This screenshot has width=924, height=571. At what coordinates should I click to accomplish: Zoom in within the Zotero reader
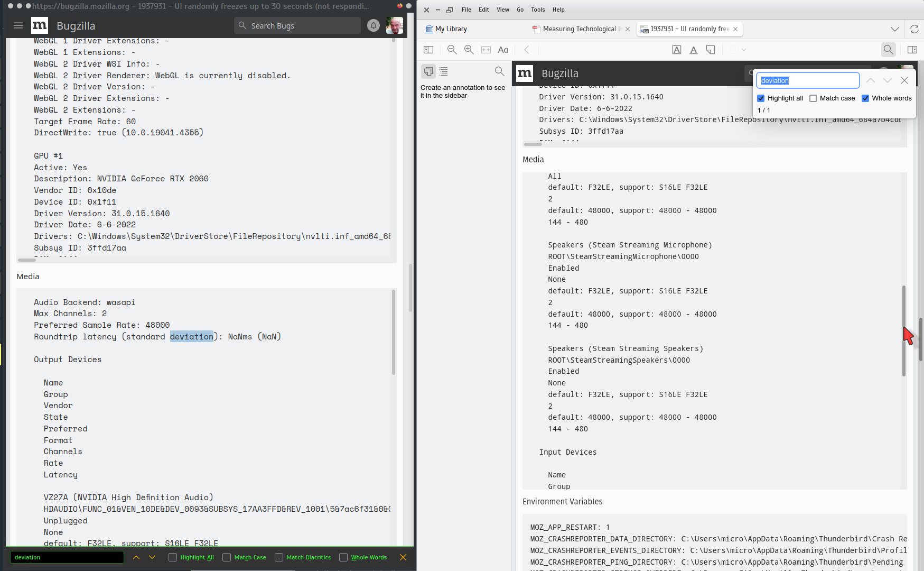(x=469, y=50)
